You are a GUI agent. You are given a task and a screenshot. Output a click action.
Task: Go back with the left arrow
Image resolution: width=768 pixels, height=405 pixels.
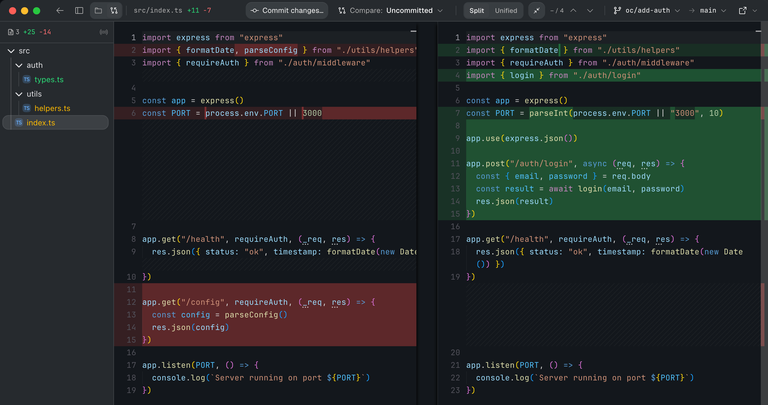(x=60, y=10)
